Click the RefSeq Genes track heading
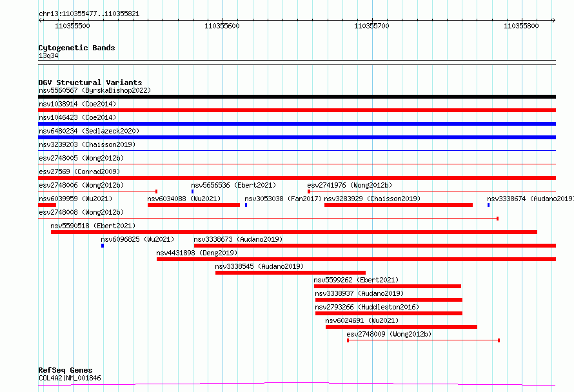Image resolution: width=574 pixels, height=392 pixels. coord(65,370)
